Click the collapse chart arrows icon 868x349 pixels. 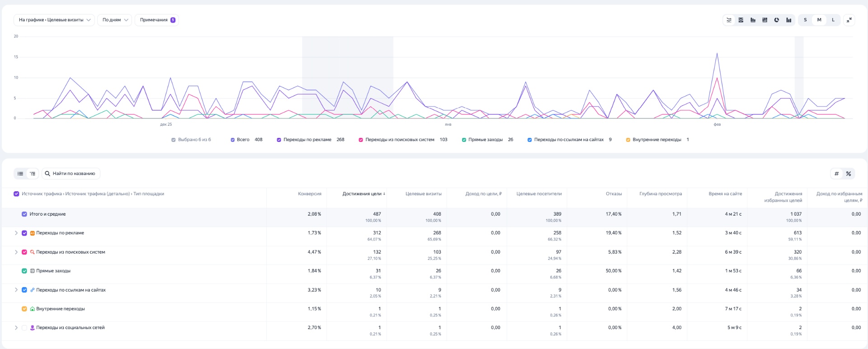[x=849, y=20]
